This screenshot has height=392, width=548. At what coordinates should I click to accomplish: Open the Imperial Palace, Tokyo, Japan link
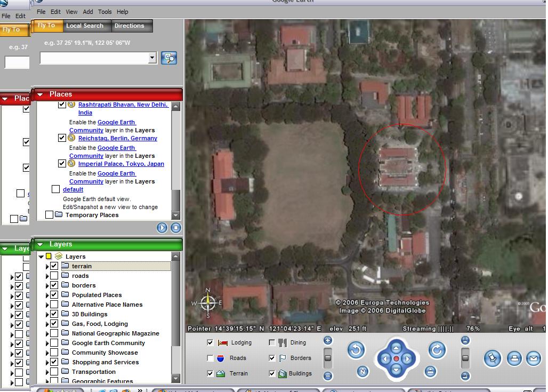121,164
